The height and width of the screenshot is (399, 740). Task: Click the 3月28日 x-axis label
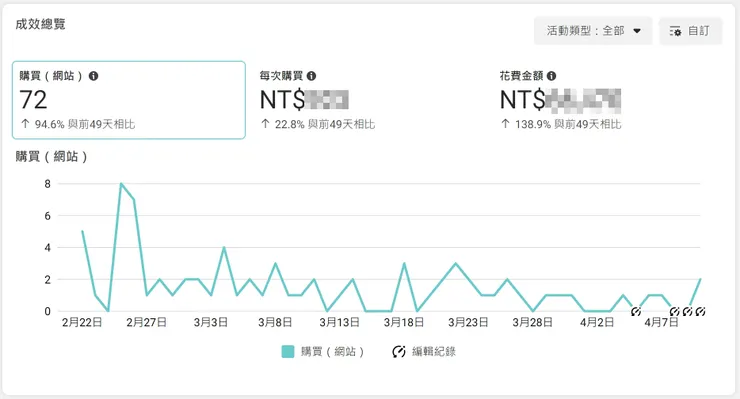coord(532,323)
